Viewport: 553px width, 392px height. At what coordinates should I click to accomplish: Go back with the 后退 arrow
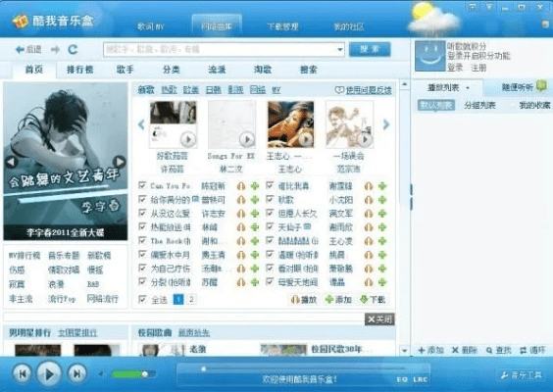click(28, 49)
